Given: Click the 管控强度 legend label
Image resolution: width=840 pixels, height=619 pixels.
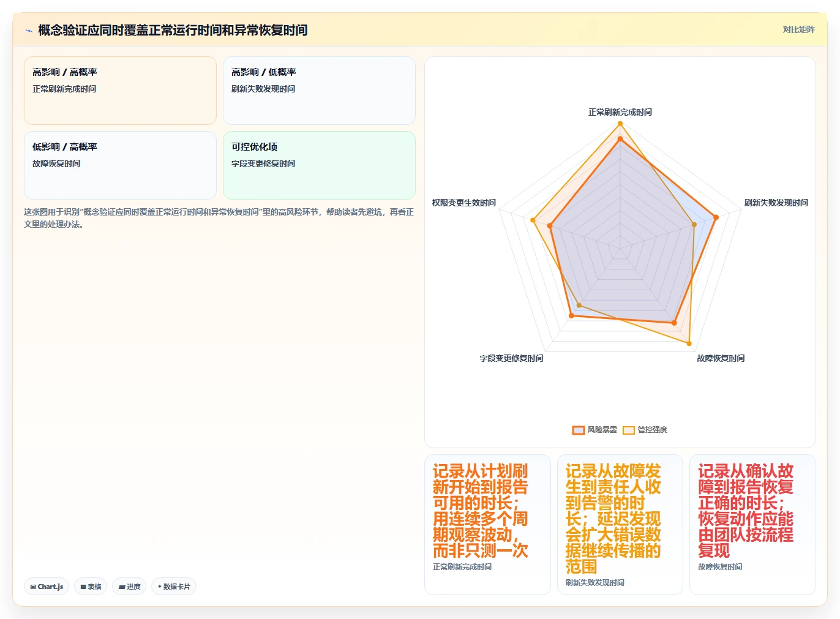Looking at the screenshot, I should click(653, 430).
